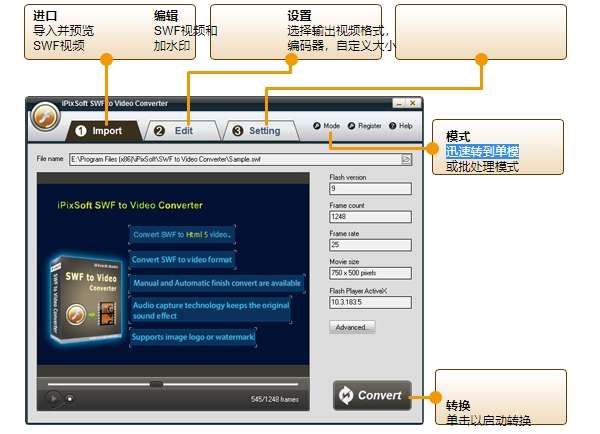Click the 'Frame count' label

point(347,206)
